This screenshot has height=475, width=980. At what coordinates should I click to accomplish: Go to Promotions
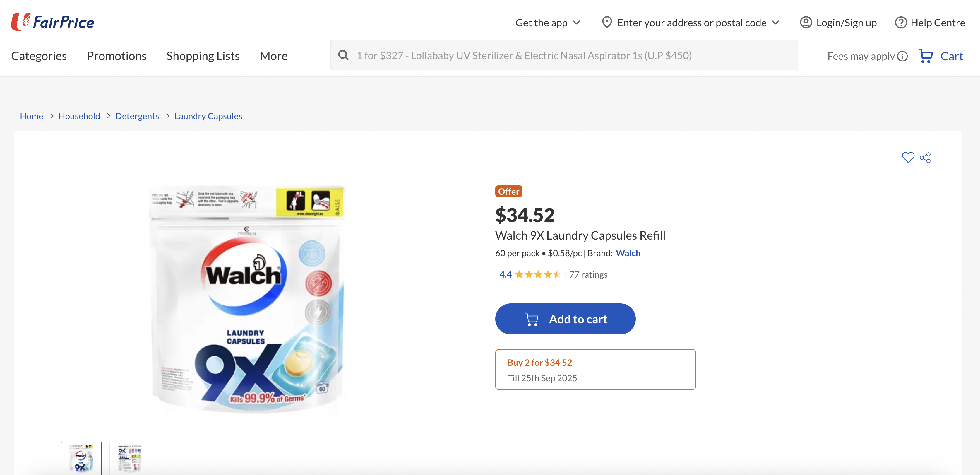(116, 56)
